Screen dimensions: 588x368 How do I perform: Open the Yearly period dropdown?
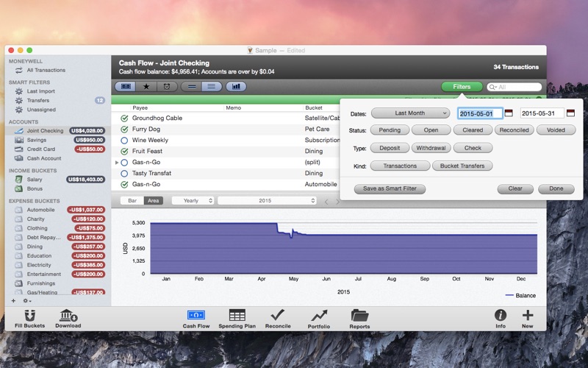coord(193,200)
